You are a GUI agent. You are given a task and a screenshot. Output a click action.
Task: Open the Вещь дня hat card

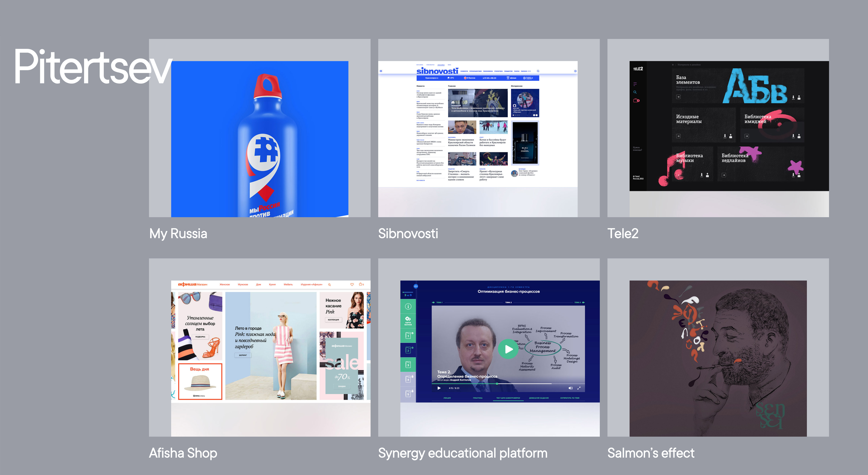(x=200, y=381)
